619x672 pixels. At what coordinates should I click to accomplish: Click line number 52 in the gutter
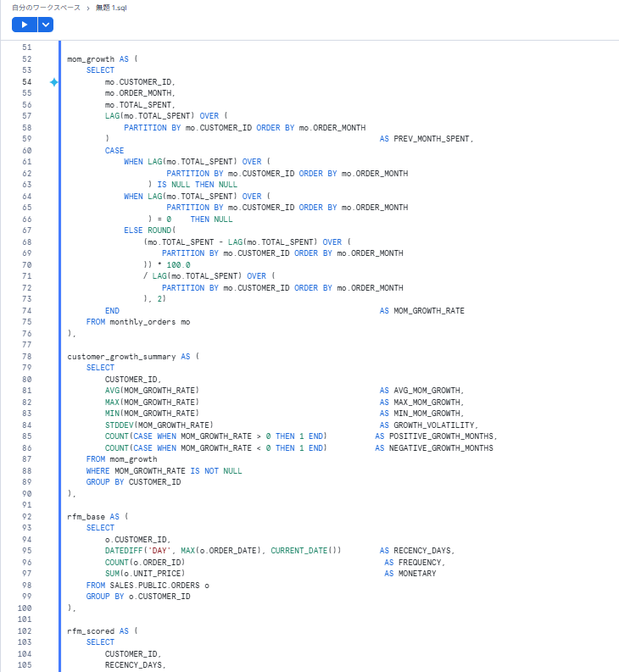(x=26, y=59)
